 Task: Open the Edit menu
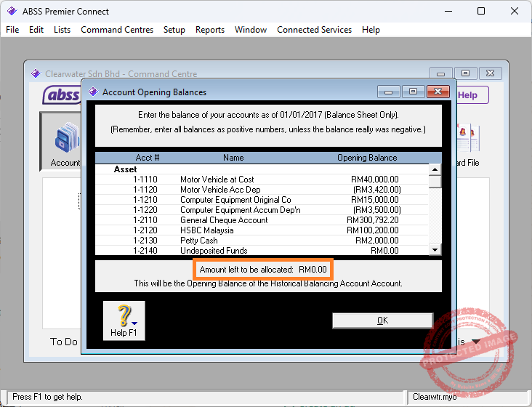(36, 30)
